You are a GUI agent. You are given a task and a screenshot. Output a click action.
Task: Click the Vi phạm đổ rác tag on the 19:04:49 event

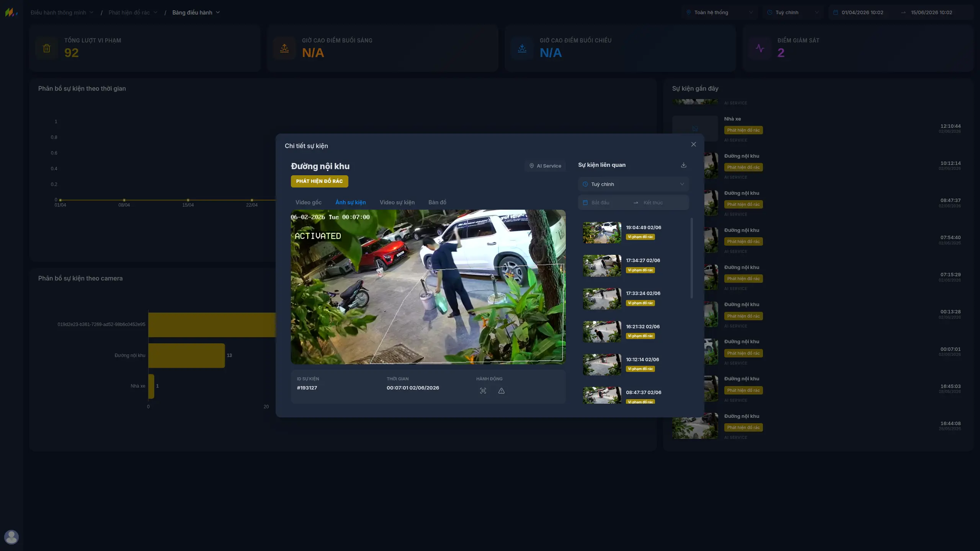click(640, 237)
